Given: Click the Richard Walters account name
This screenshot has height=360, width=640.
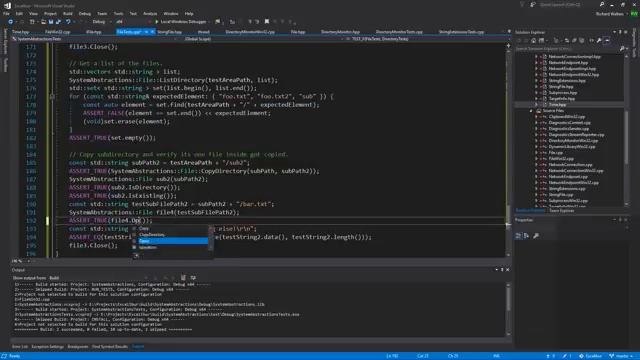Looking at the screenshot, I should tap(609, 13).
